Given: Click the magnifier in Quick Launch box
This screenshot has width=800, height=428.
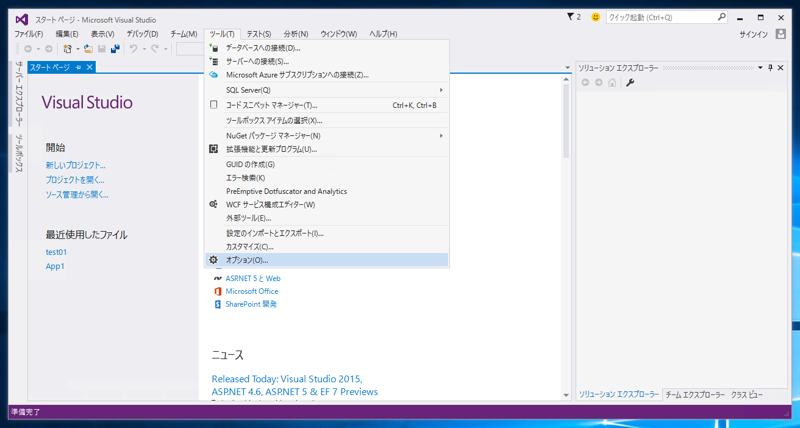Looking at the screenshot, I should (721, 17).
